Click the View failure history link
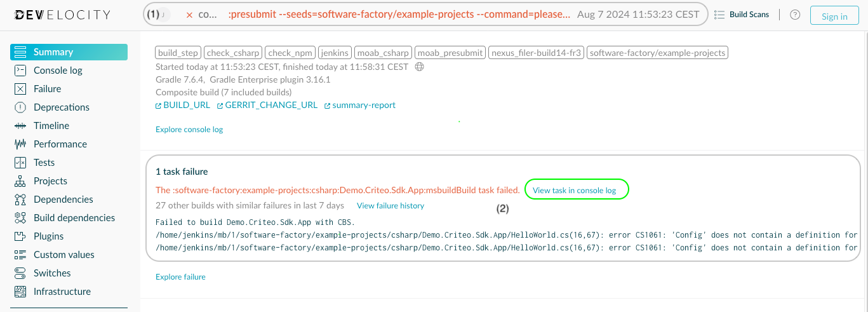This screenshot has height=312, width=868. point(391,206)
